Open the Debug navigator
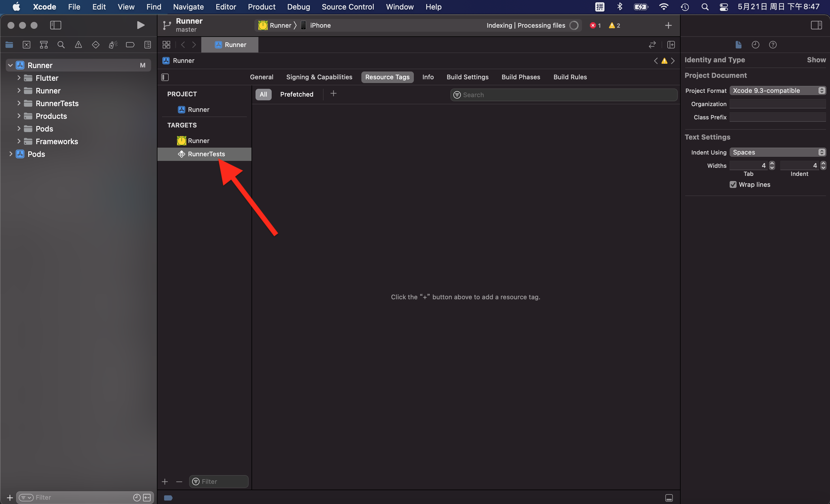 click(113, 45)
